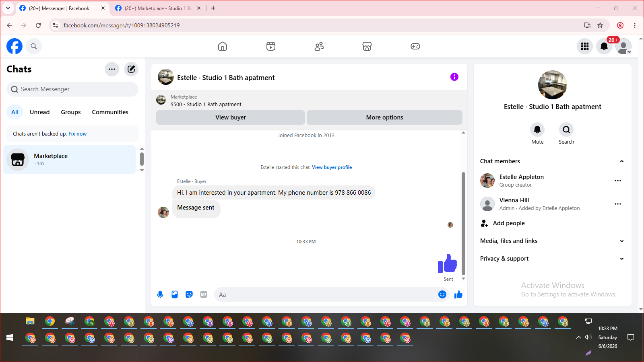Click the conversation scrollbar thumb

click(x=463, y=223)
